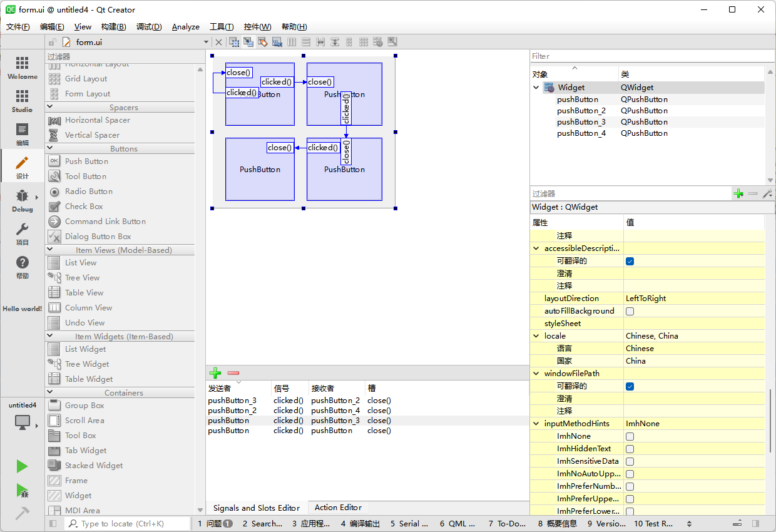The width and height of the screenshot is (776, 532).
Task: Select Push Button in the widget box
Action: 86,161
